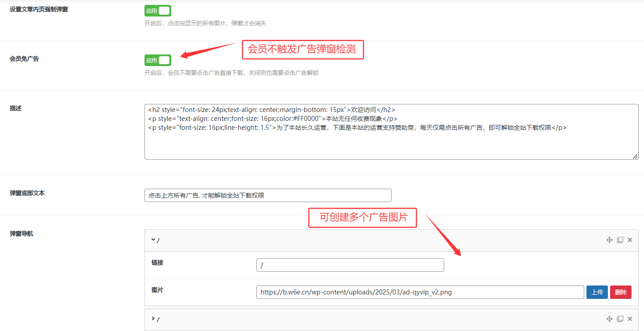Screen dimensions: 644x331
Task: Select the 图片 URL input field
Action: (420, 292)
